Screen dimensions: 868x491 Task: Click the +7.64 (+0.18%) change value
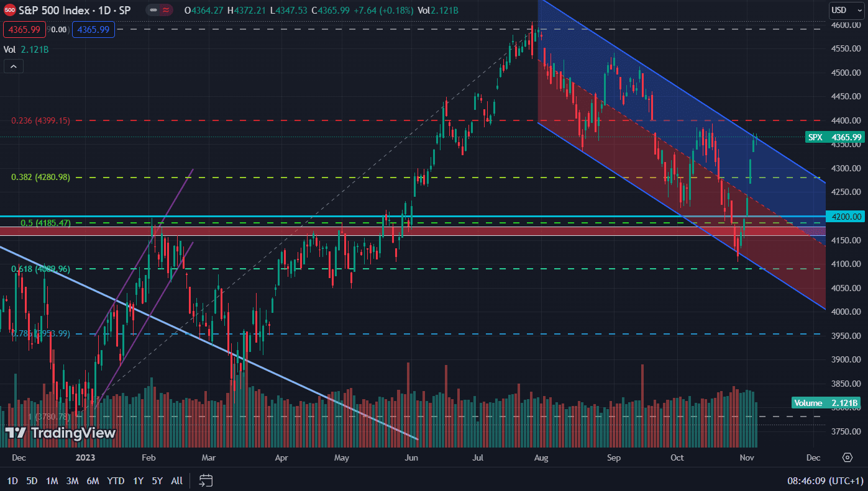(x=383, y=10)
